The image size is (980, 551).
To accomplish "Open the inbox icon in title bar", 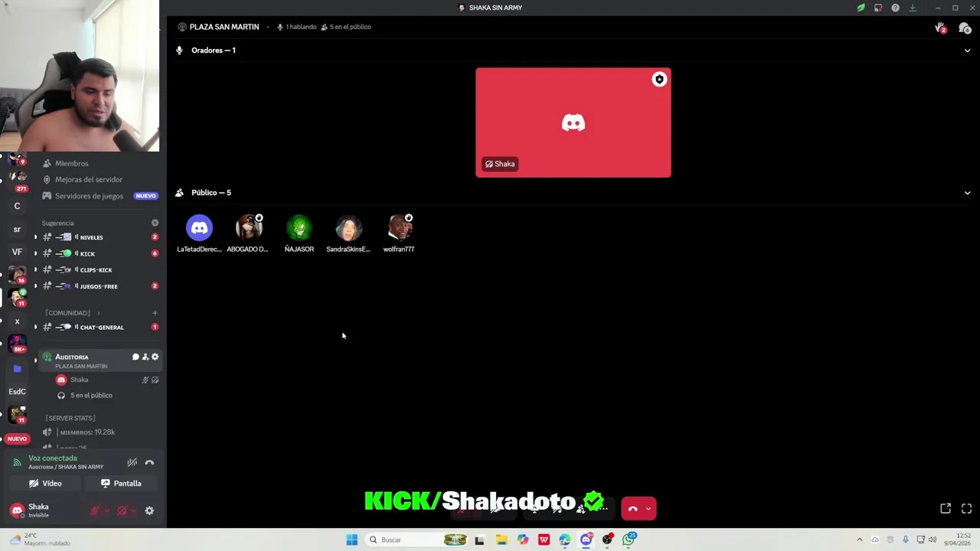I will click(x=878, y=8).
